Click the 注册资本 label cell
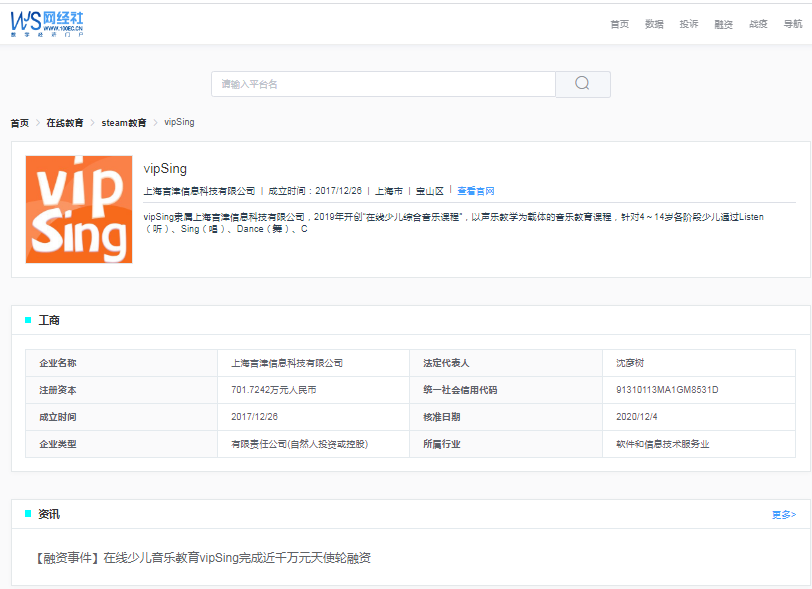Viewport: 812px width, 589px height. [x=121, y=390]
